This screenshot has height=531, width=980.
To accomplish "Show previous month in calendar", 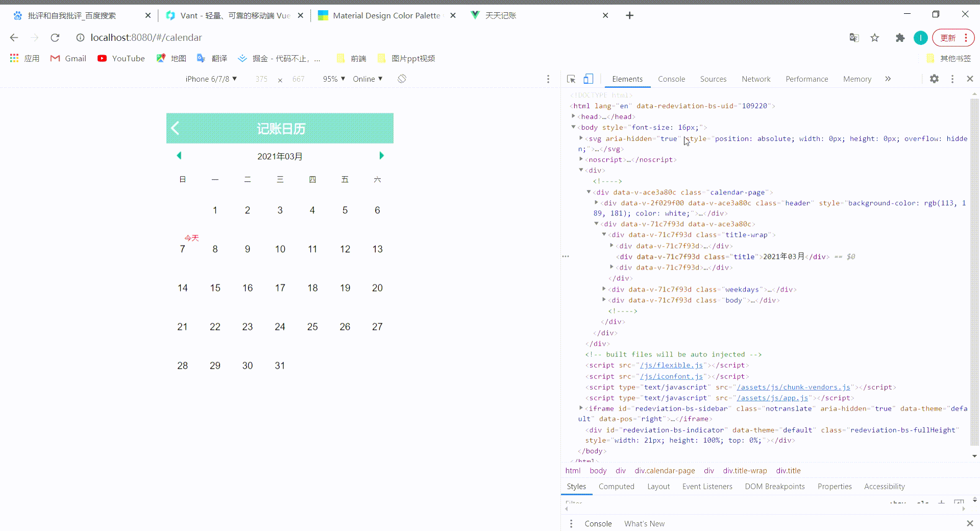I will point(179,156).
